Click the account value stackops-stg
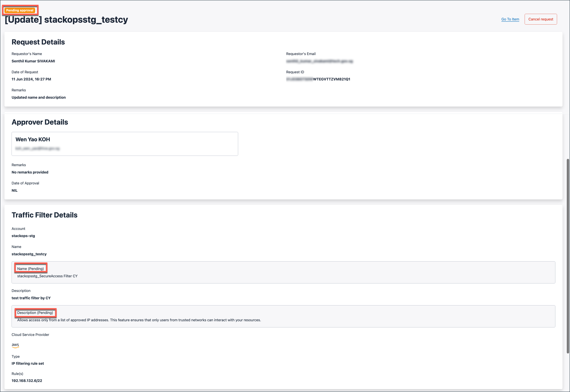The image size is (570, 392). (x=23, y=236)
